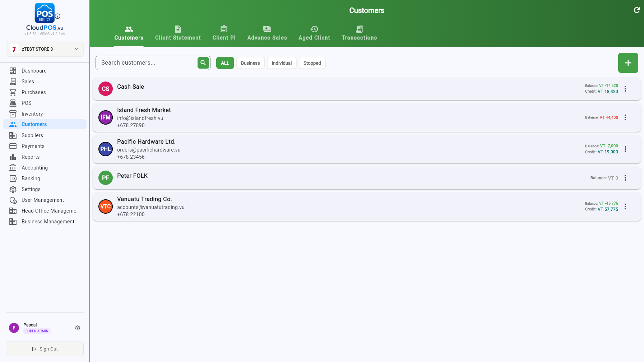Open Accounting in the sidebar
644x362 pixels.
(x=45, y=168)
